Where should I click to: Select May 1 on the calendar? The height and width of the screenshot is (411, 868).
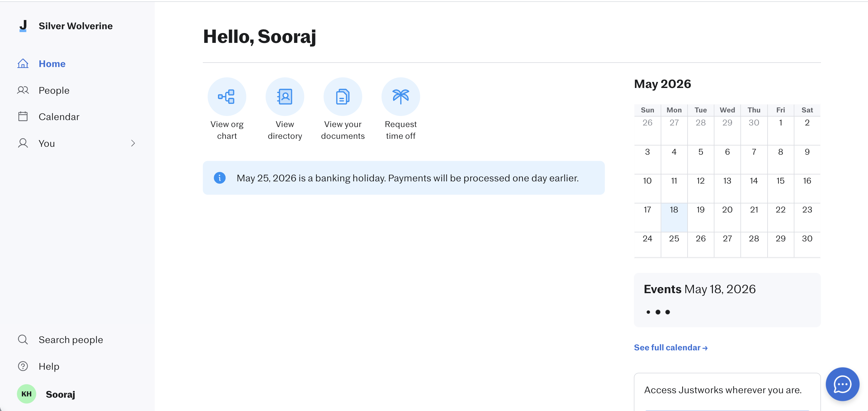(780, 130)
